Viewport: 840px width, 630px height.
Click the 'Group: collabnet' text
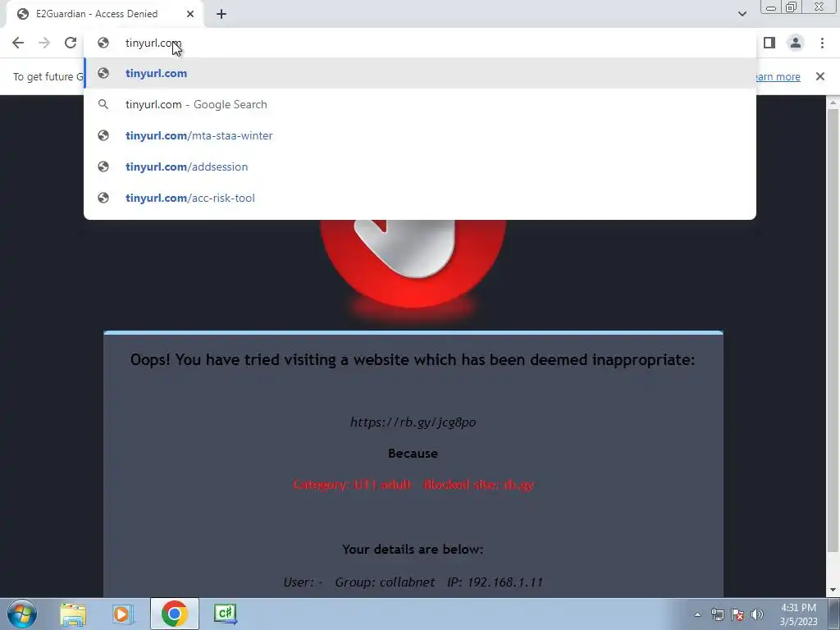tap(385, 582)
